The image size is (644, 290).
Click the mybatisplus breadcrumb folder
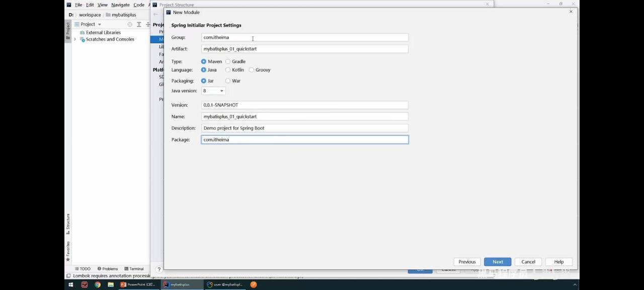[121, 15]
